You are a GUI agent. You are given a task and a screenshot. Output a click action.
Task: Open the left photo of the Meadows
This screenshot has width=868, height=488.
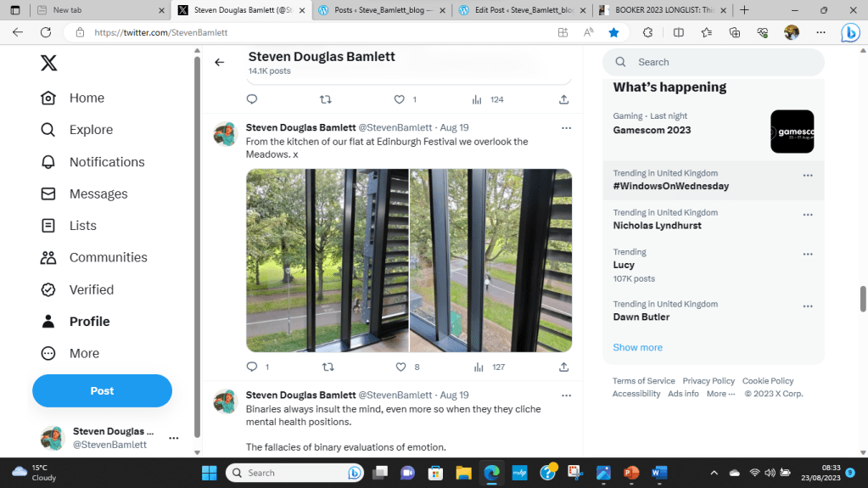coord(328,261)
